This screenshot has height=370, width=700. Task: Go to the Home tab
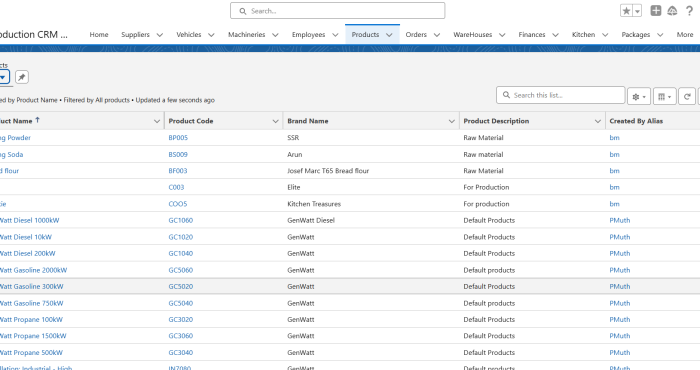99,34
